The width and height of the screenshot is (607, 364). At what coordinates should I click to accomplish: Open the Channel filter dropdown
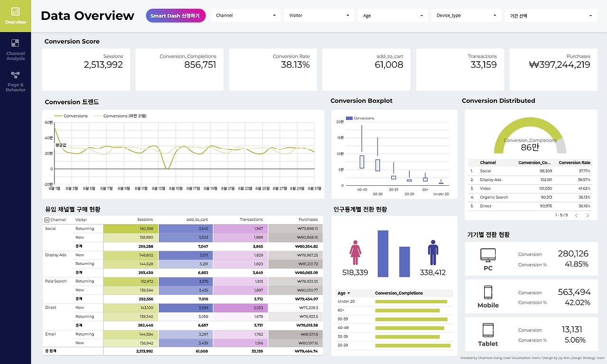click(x=246, y=16)
